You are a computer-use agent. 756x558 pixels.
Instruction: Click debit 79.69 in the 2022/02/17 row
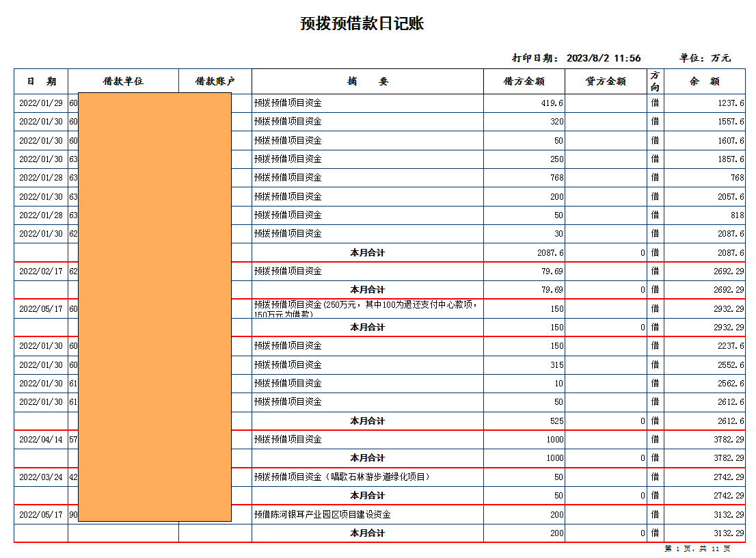[552, 271]
